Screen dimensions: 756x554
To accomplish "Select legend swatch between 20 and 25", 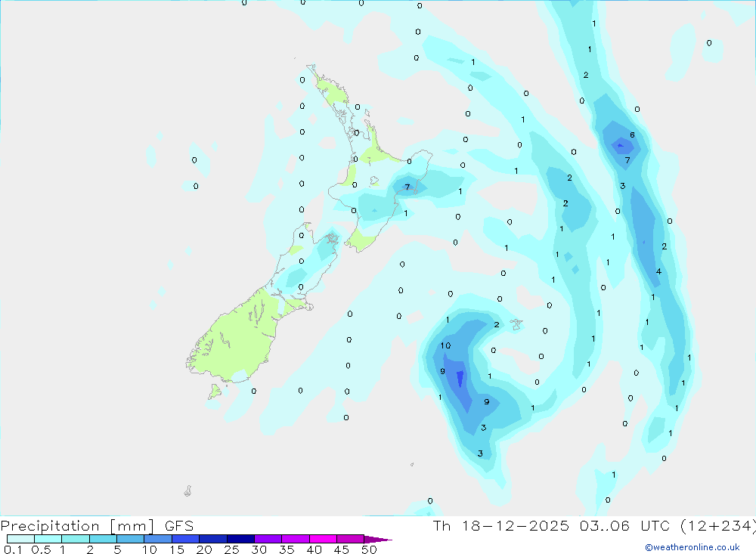I will (213, 539).
